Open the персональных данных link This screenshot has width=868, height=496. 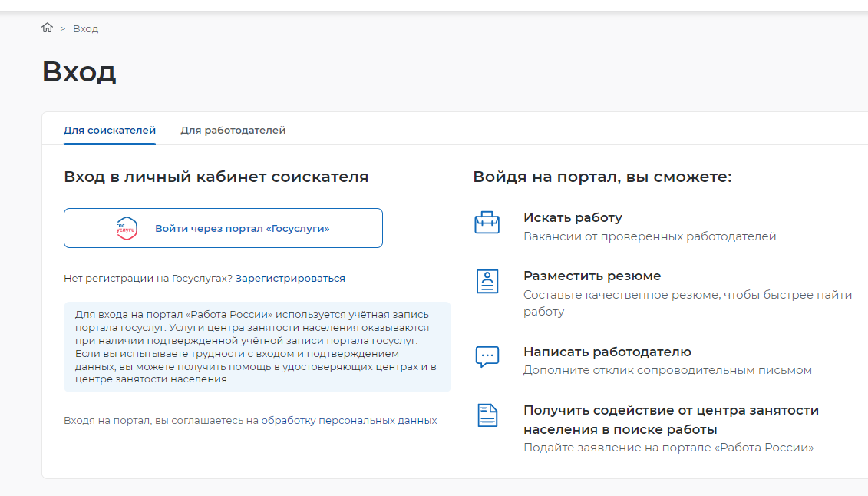[378, 421]
